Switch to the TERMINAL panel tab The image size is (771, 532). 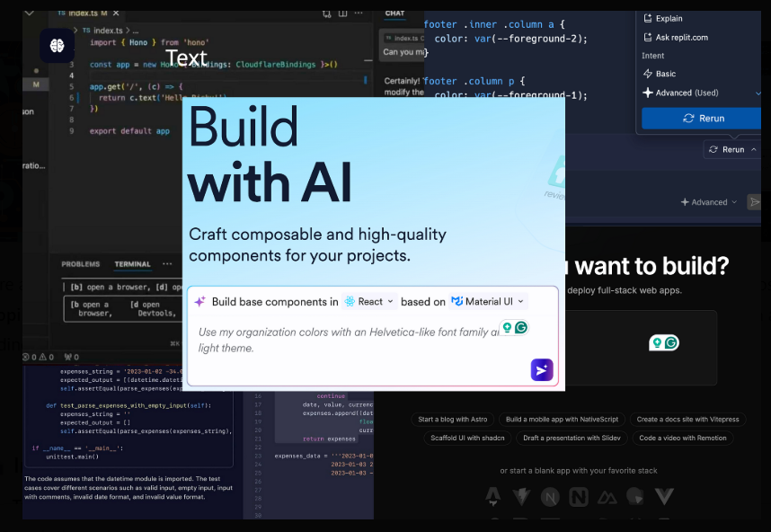tap(132, 264)
